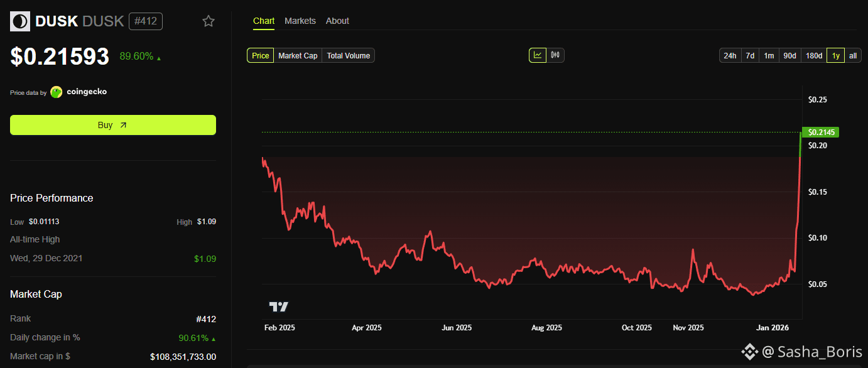
Task: Click the CoinGecko logo icon
Action: pos(57,92)
